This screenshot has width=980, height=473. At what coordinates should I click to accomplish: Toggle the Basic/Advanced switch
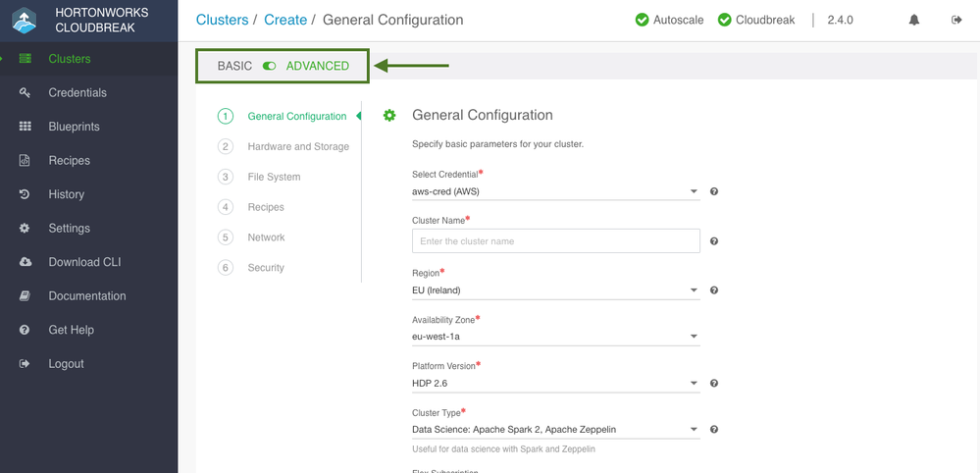point(269,66)
